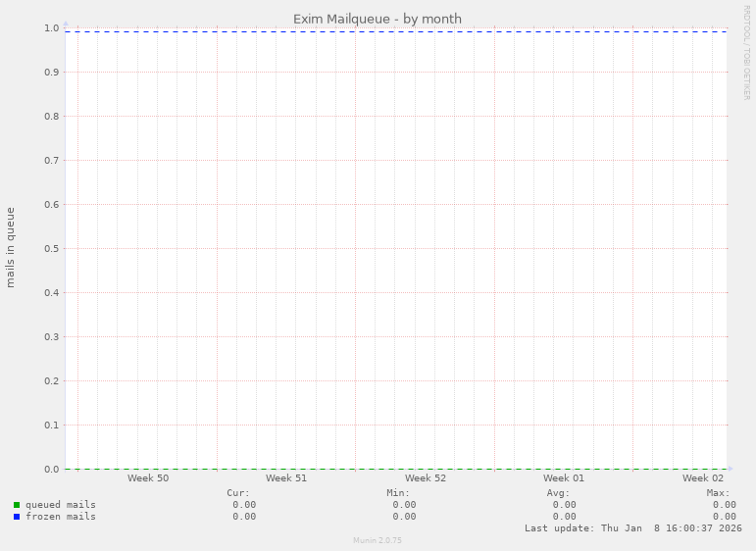
Task: Click the queued mails Max value 0.00
Action: [725, 505]
